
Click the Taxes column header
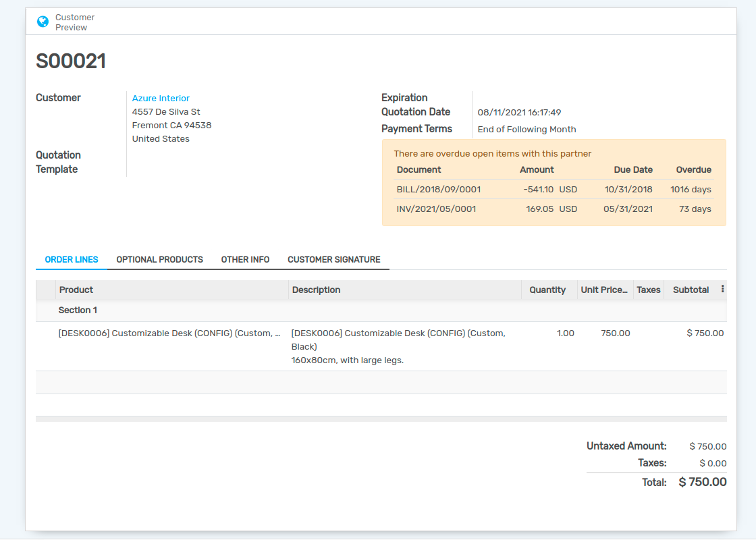pos(648,290)
